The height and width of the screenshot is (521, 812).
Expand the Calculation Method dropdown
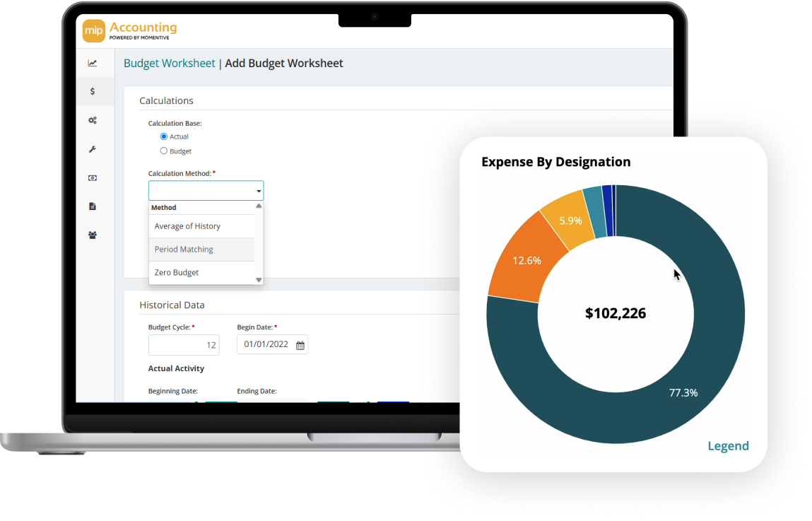(206, 191)
